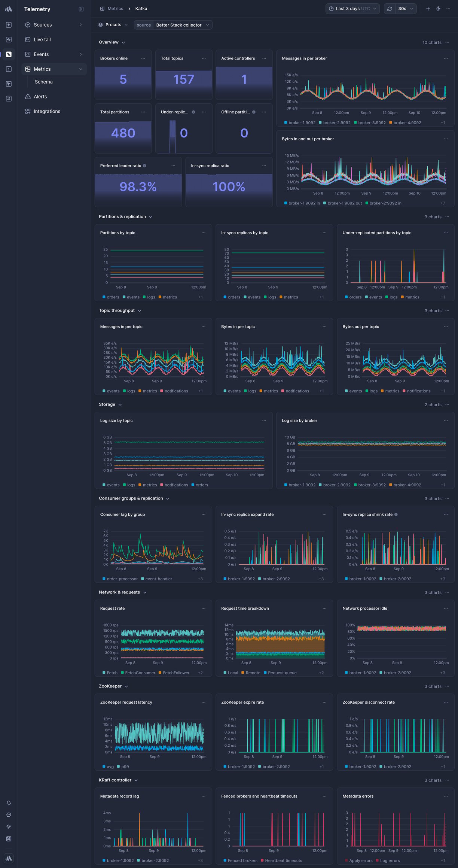Open Active controllers chart options menu
Image resolution: width=458 pixels, height=868 pixels.
[x=264, y=58]
